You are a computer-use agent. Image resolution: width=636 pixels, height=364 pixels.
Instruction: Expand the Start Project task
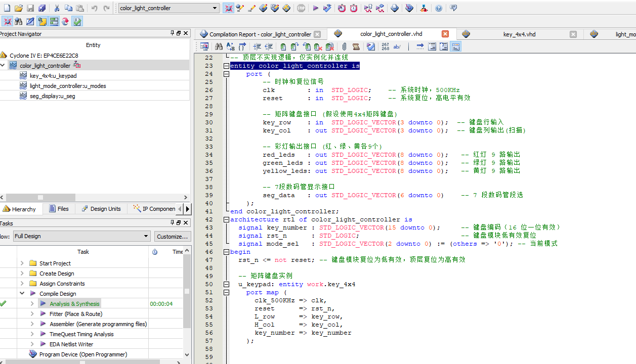point(22,263)
